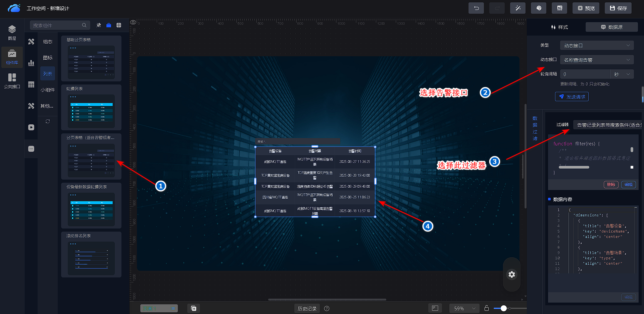
Task: Open the 59% zoom level dropdown
Action: coord(464,308)
